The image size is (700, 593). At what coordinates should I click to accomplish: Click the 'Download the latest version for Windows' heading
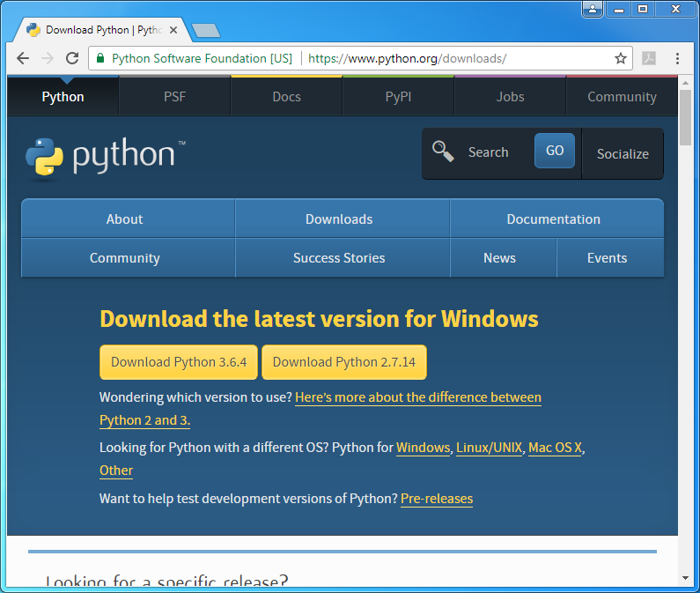(319, 319)
